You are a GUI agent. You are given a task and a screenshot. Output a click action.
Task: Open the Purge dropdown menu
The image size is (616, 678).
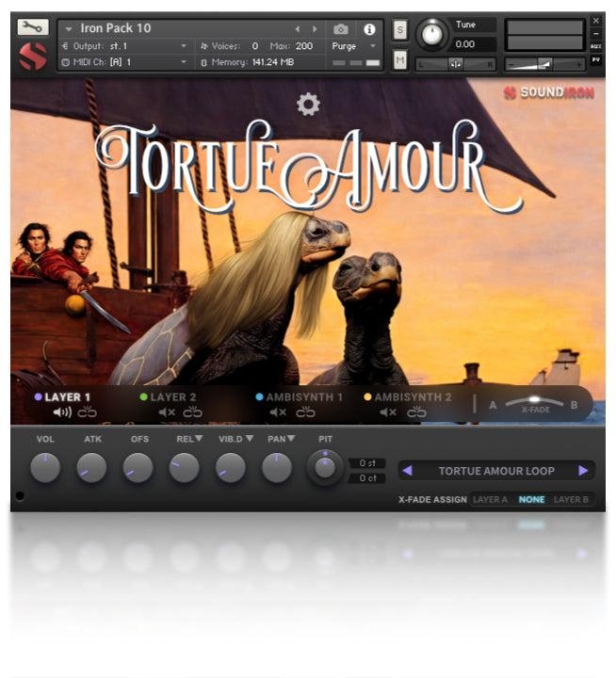pos(354,45)
